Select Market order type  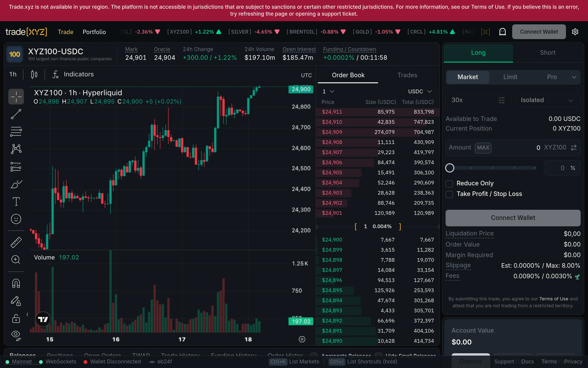pos(467,77)
